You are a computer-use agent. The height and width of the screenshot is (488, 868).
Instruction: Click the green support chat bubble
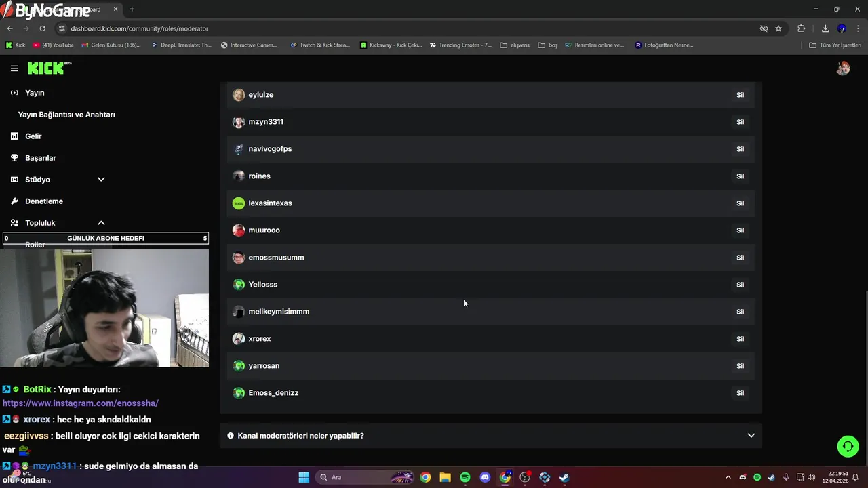(848, 446)
